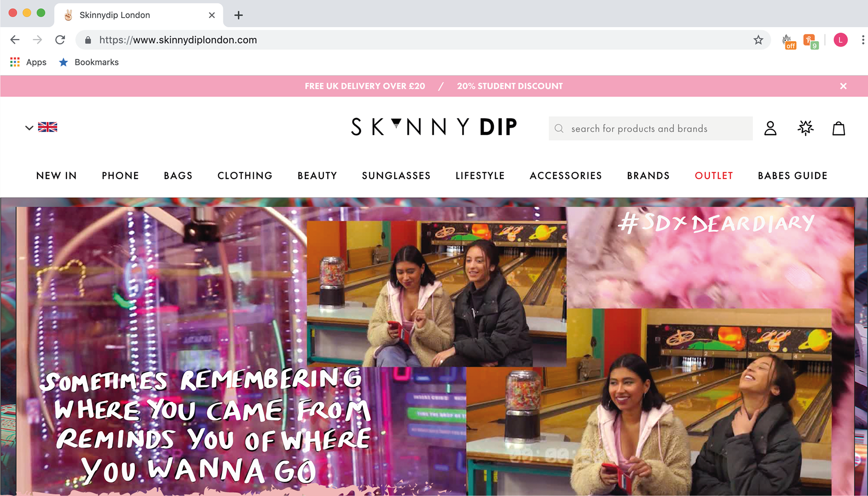The width and height of the screenshot is (868, 496).
Task: Go back with browser arrow
Action: [x=15, y=40]
